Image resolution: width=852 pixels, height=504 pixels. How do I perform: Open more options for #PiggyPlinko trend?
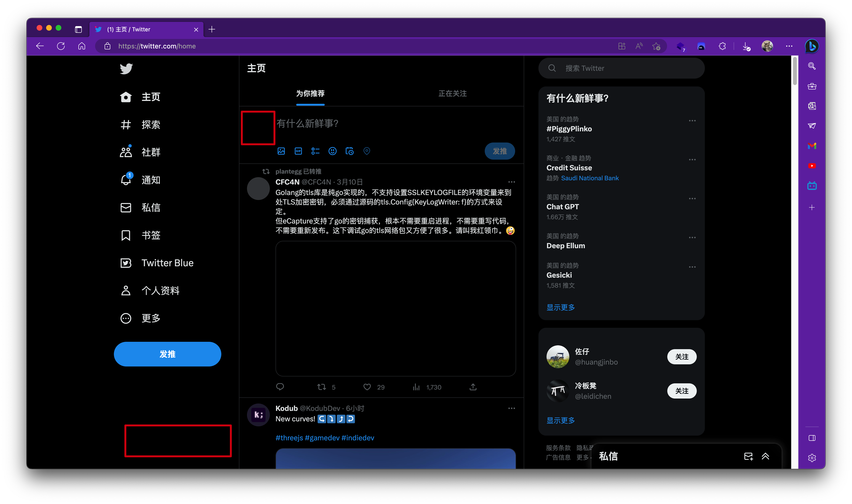click(x=692, y=121)
